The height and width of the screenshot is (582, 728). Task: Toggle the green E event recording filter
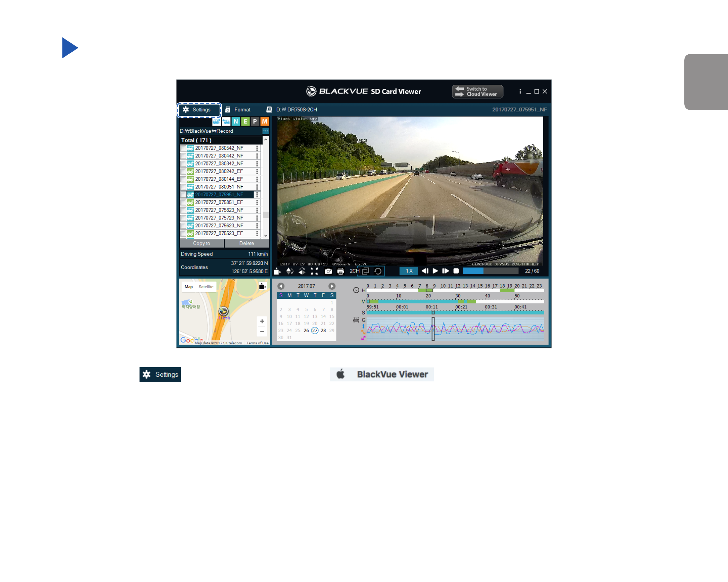[x=245, y=121]
